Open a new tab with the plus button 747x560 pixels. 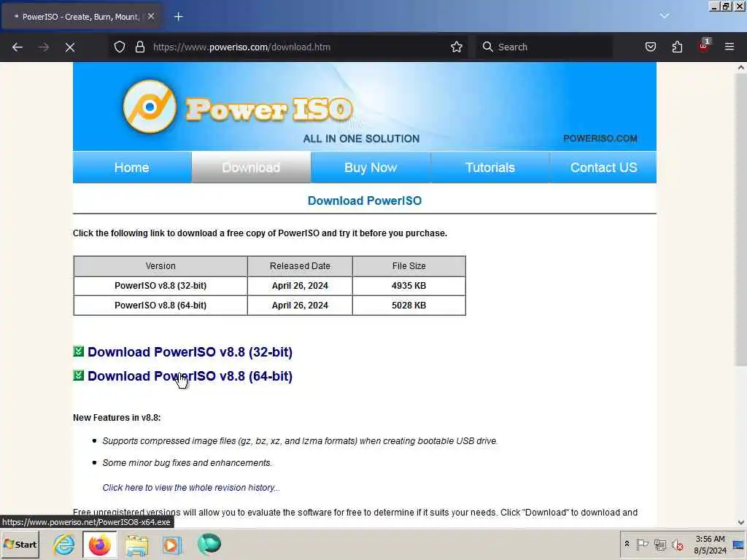click(178, 17)
